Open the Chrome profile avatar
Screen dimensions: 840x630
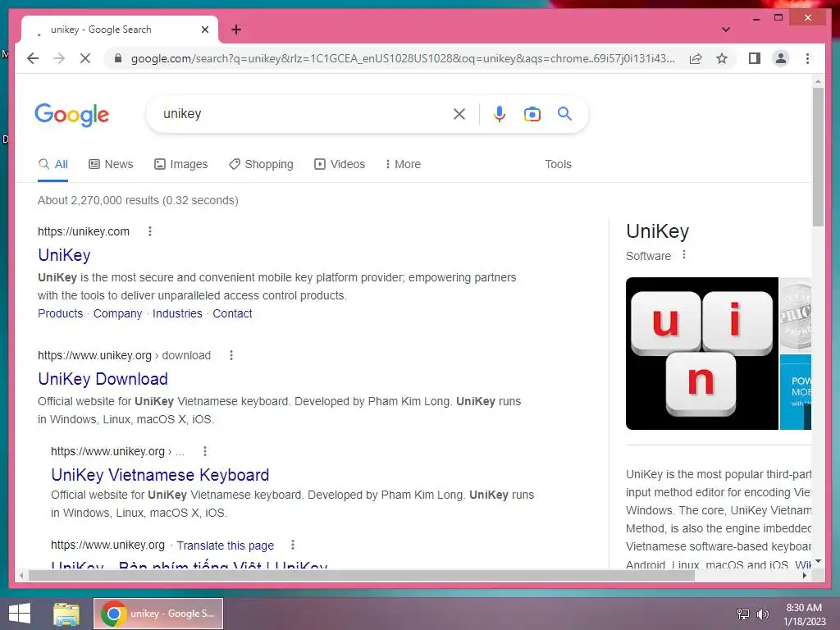[x=781, y=58]
